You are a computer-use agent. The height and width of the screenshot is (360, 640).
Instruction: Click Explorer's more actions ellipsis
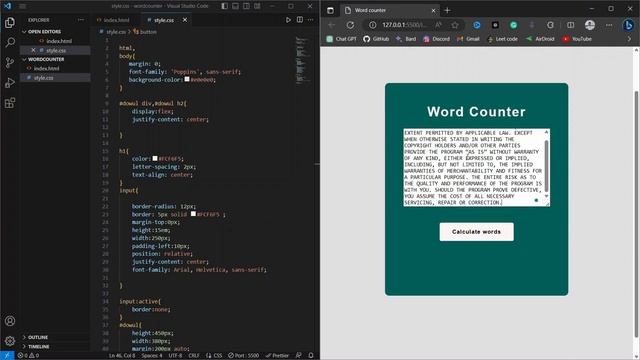pyautogui.click(x=81, y=20)
